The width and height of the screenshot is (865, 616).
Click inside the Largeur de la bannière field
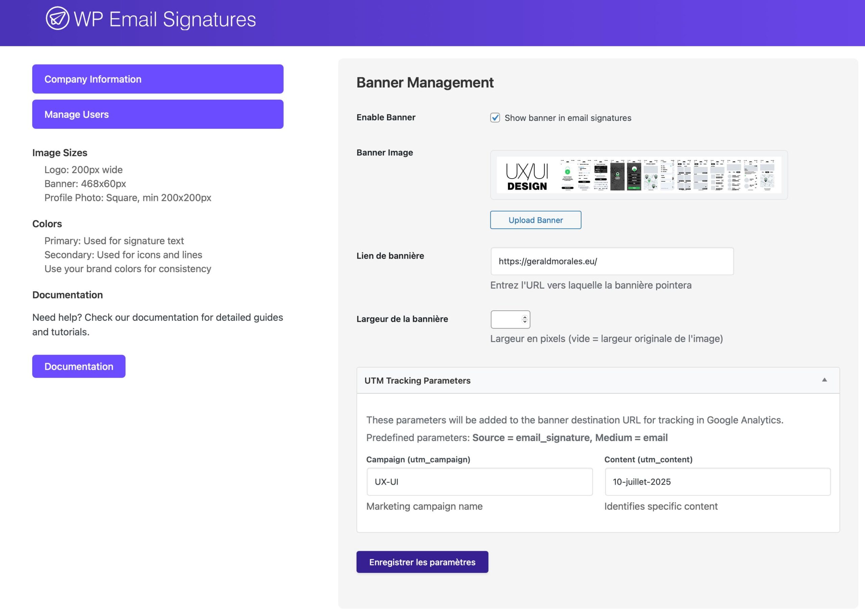coord(506,319)
